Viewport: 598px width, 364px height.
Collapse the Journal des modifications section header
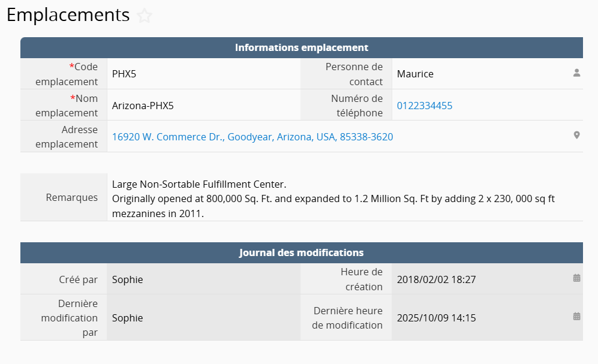[301, 252]
